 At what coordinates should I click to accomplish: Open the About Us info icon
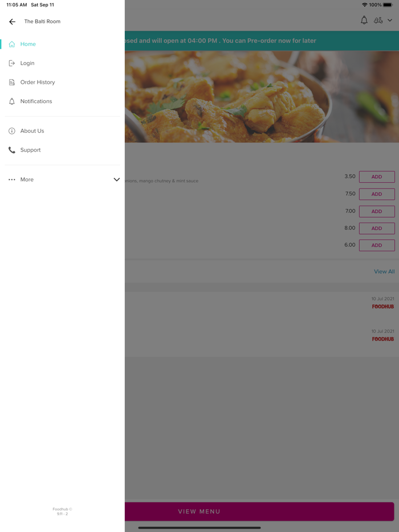point(12,131)
